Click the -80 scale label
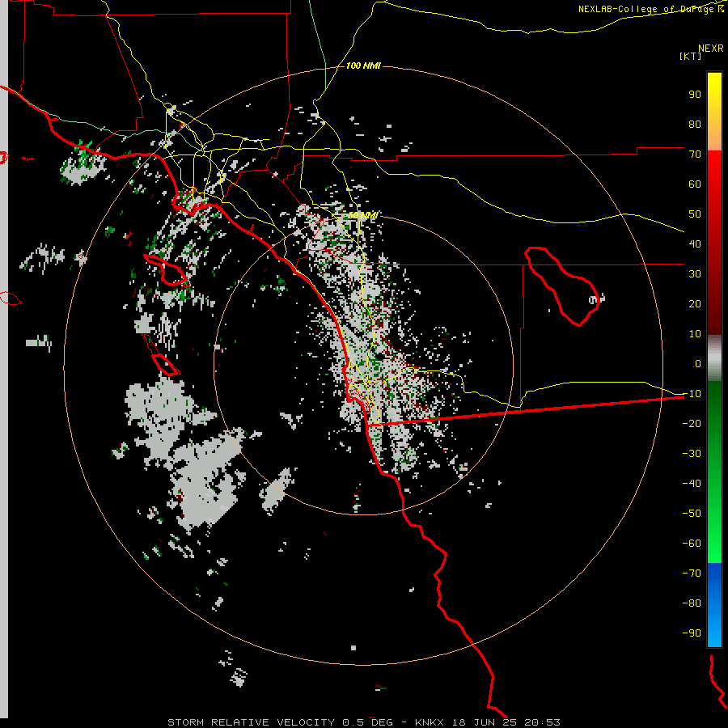This screenshot has width=728, height=728. coord(692,603)
